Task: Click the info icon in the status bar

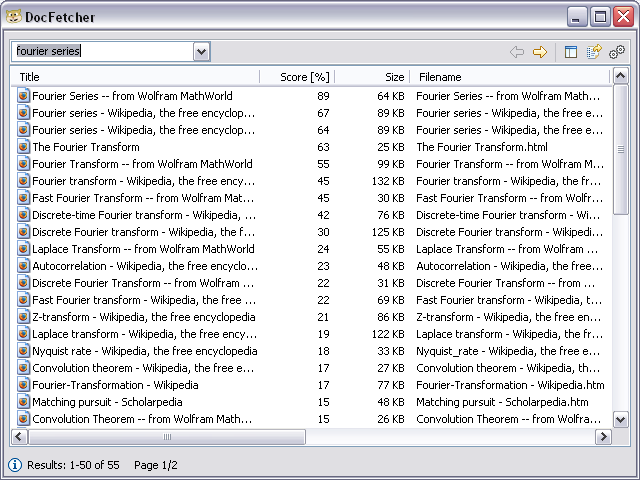Action: click(15, 465)
